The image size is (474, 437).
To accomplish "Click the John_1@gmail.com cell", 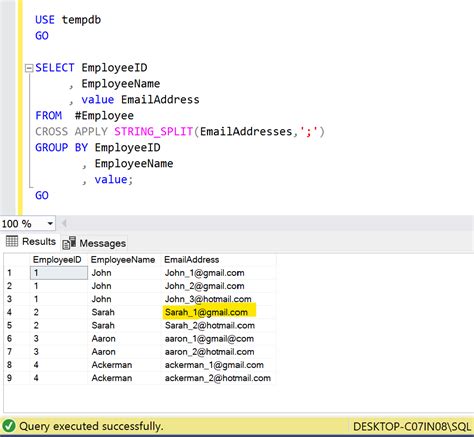I will click(x=219, y=273).
